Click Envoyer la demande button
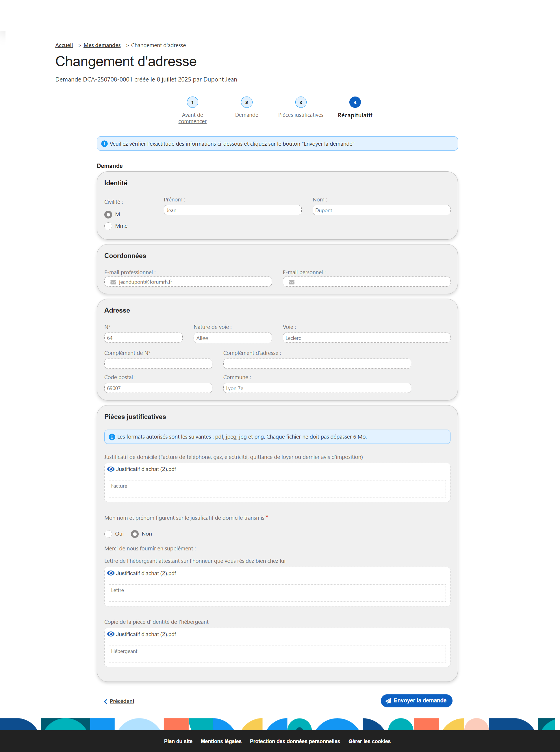Screen dimensions: 560x752 (x=416, y=701)
